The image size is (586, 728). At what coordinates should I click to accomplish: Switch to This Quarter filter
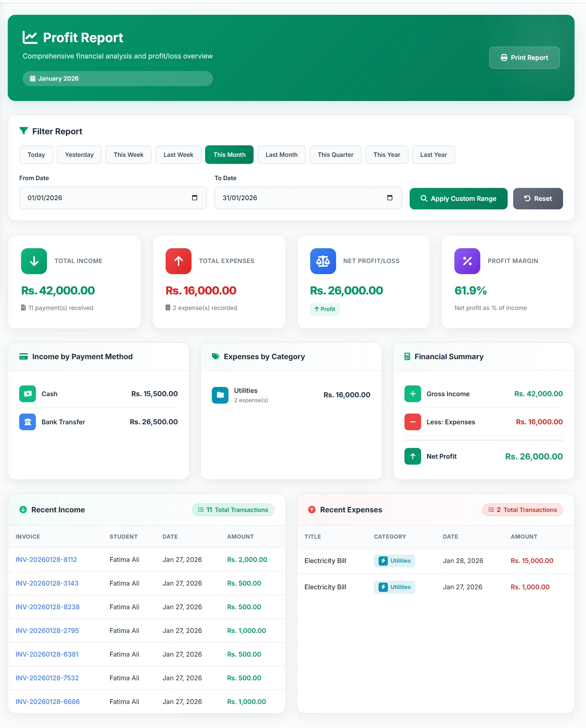coord(335,155)
